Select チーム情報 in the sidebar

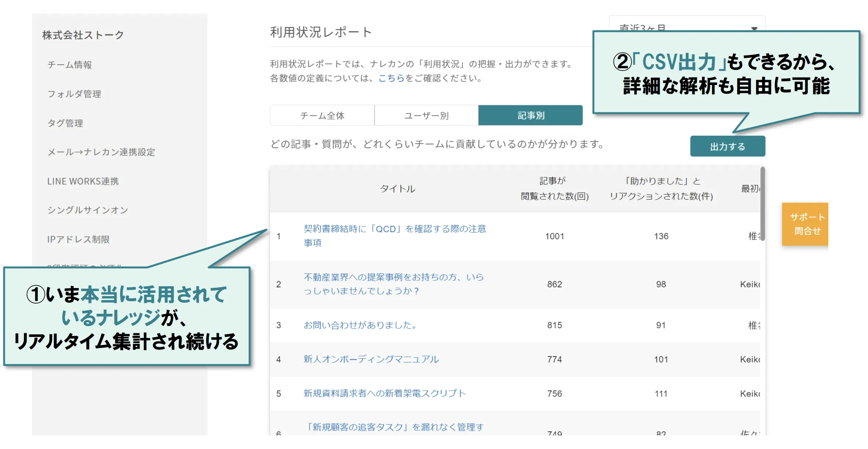(70, 64)
